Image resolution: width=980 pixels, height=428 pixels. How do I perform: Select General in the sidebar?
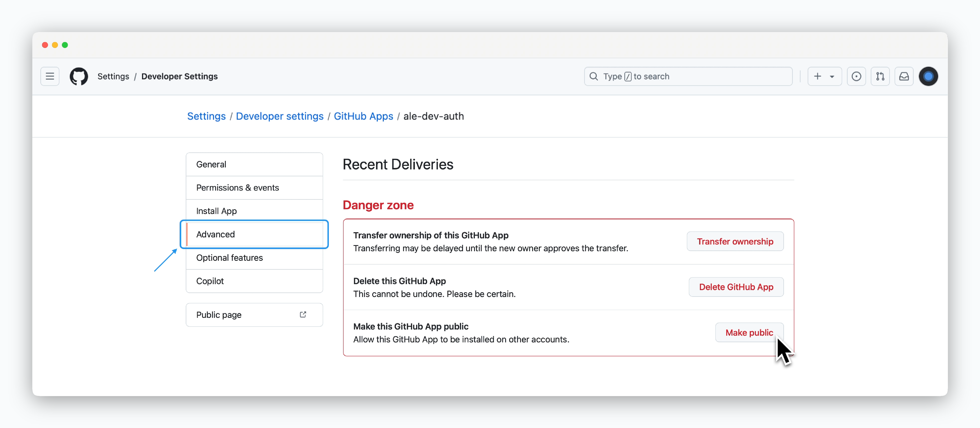254,164
